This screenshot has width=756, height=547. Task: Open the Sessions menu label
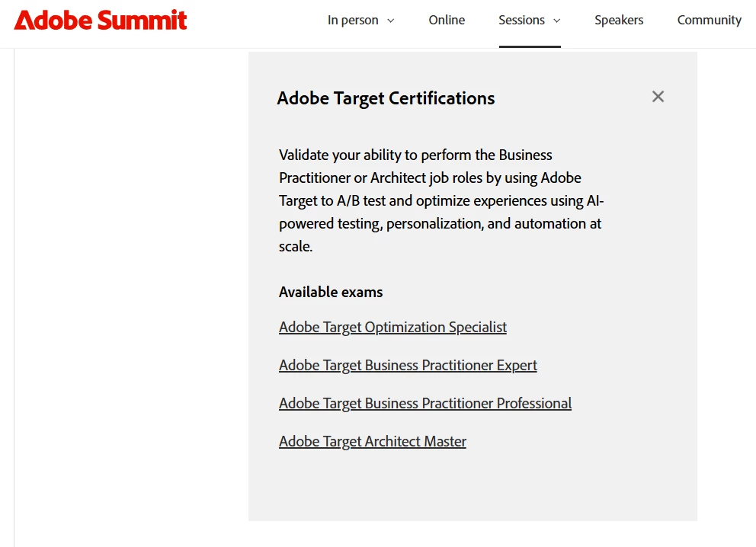[521, 21]
